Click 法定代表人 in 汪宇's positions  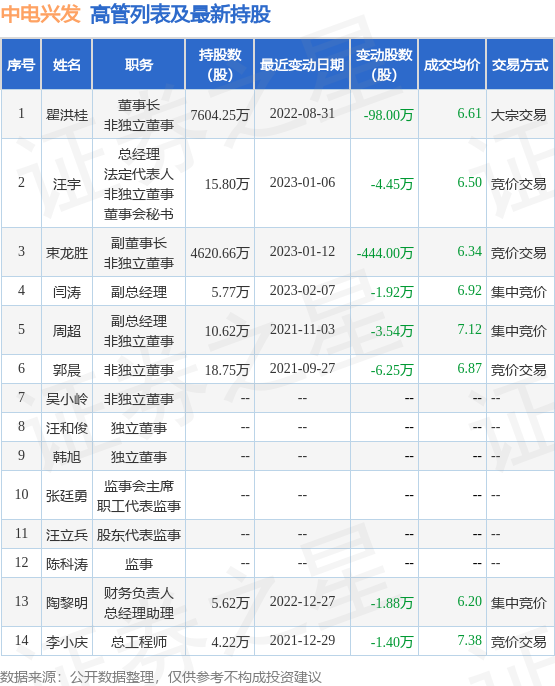tap(139, 174)
